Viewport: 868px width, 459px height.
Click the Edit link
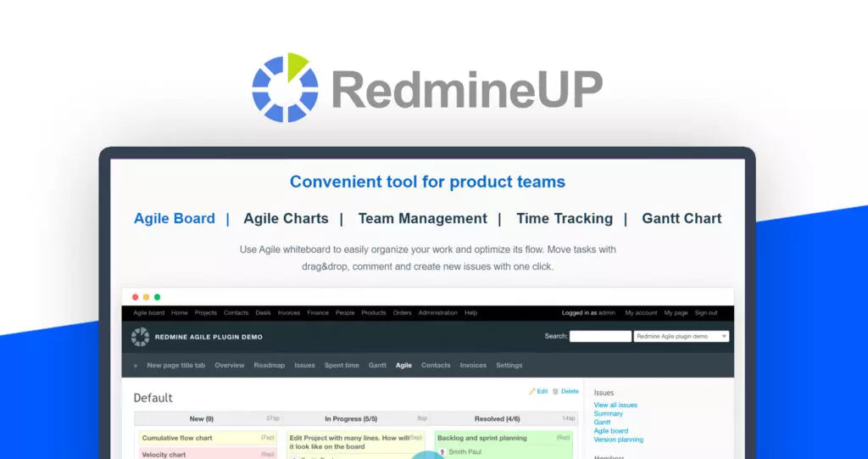(542, 391)
